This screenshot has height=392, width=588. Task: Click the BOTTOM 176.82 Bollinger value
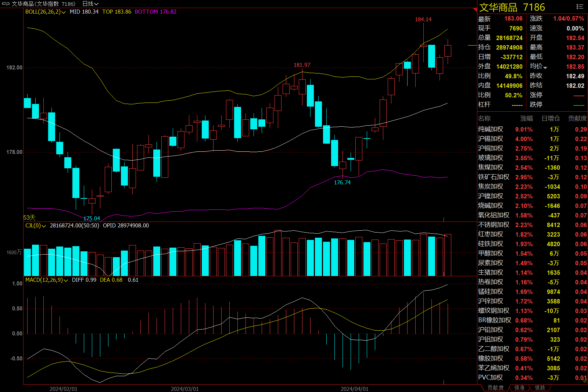click(155, 12)
